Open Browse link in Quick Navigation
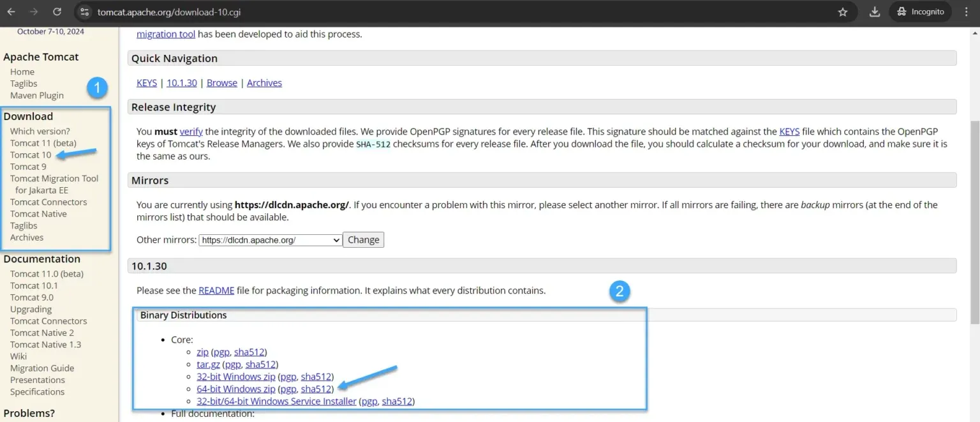 coord(222,83)
